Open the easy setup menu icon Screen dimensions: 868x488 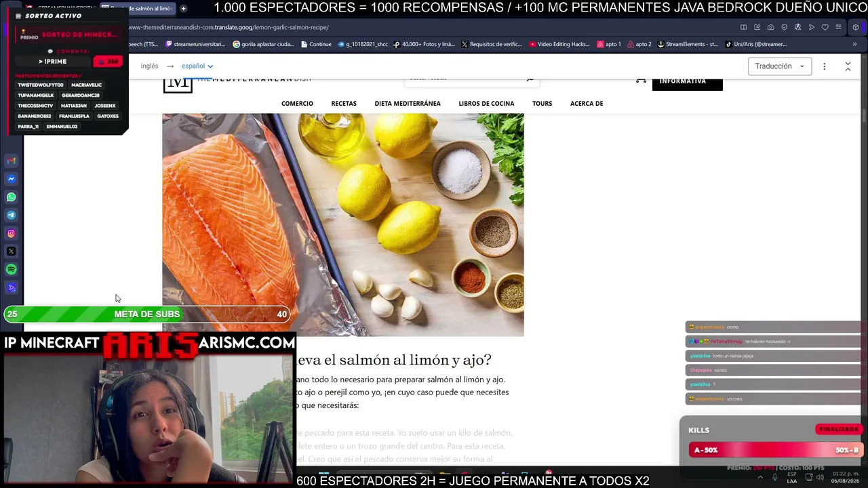pyautogui.click(x=839, y=27)
